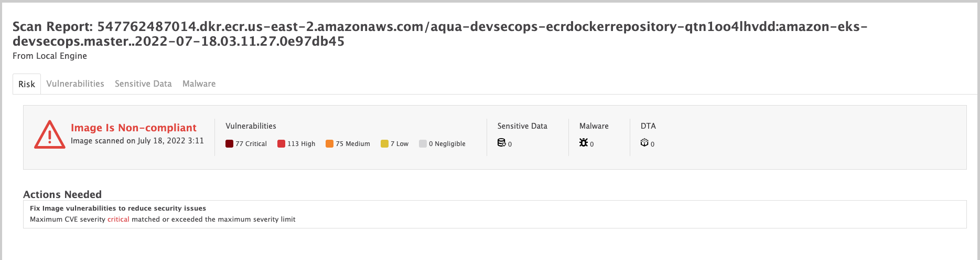Click the 'Malware' summary label
Screen dimensions: 980x260
coord(594,126)
